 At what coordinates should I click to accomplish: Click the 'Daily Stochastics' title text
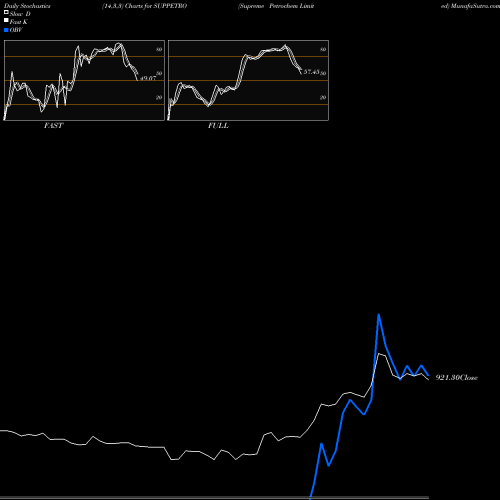click(27, 6)
